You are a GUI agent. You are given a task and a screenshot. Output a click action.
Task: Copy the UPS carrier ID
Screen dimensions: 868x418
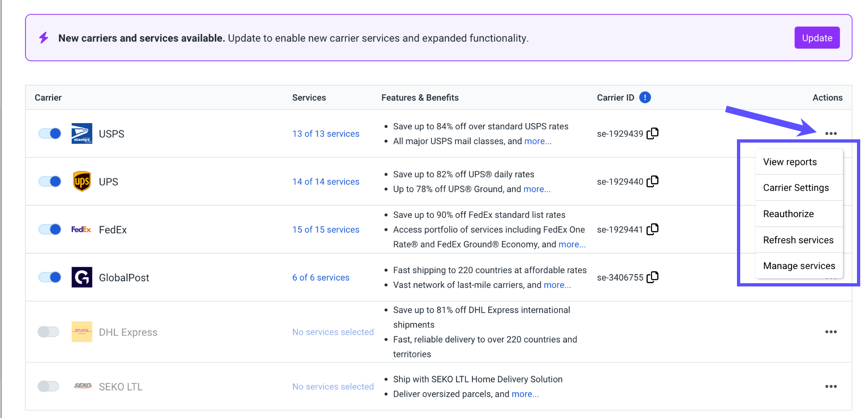coord(653,181)
